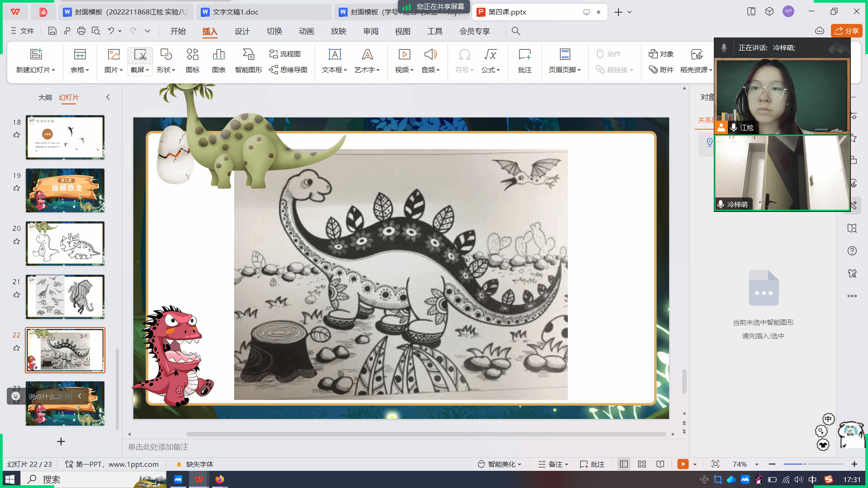Image resolution: width=868 pixels, height=488 pixels.
Task: Switch to slide sorter view icon
Action: coord(642,464)
